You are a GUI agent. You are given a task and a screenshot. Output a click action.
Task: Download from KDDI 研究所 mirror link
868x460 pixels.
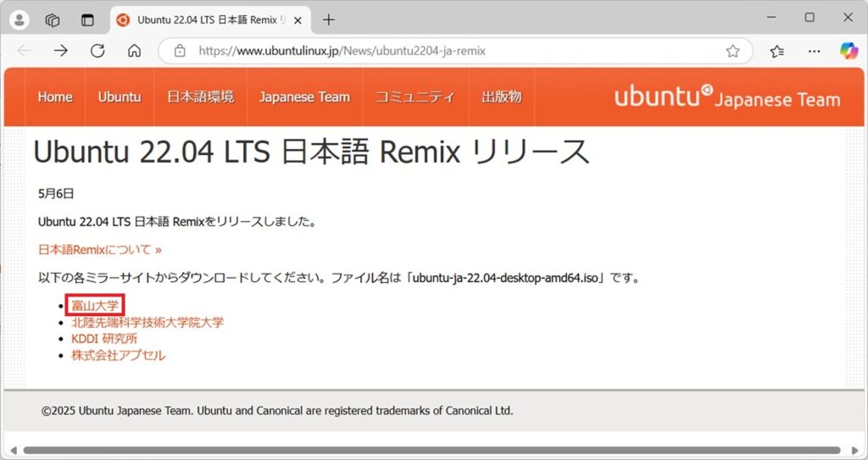click(x=104, y=338)
